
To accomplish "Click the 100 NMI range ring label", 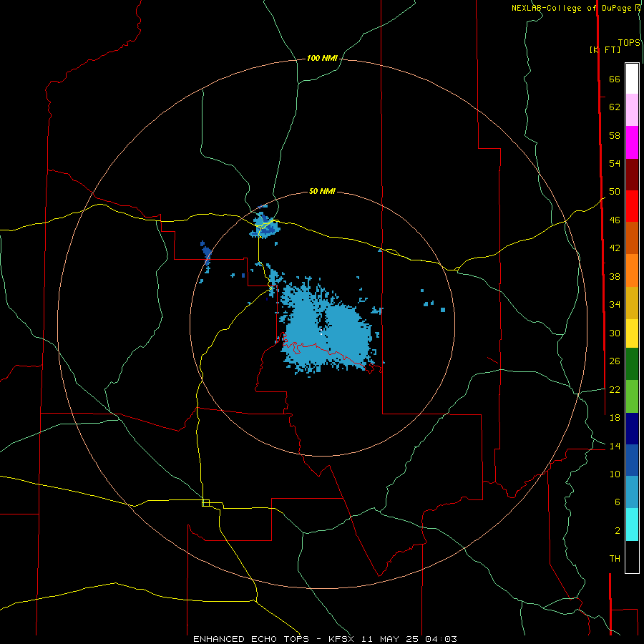I will coord(322,59).
